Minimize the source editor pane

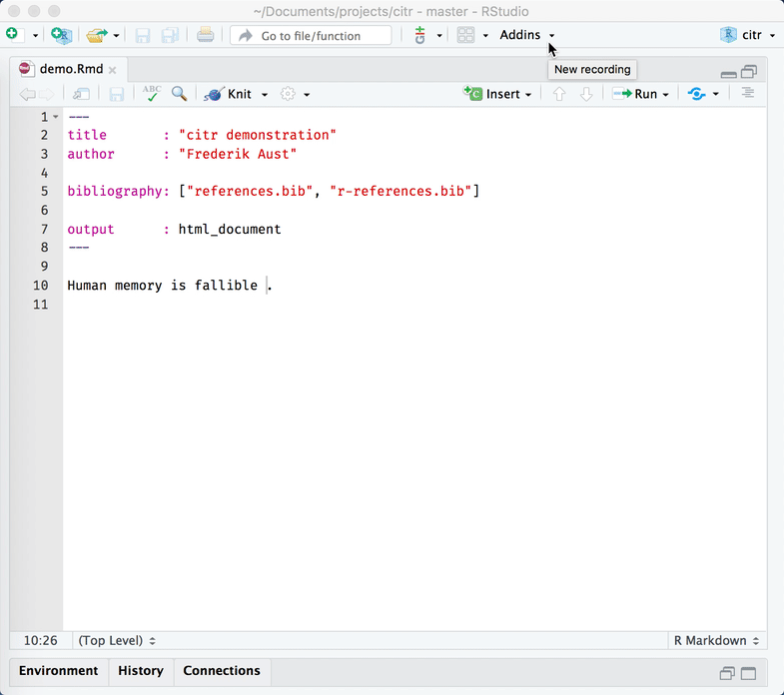[x=728, y=75]
